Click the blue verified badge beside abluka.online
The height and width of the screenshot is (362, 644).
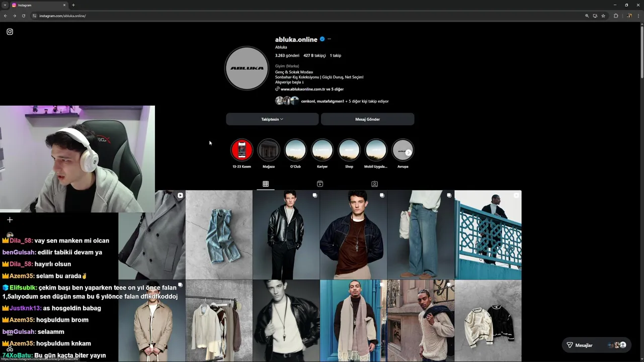(x=322, y=39)
